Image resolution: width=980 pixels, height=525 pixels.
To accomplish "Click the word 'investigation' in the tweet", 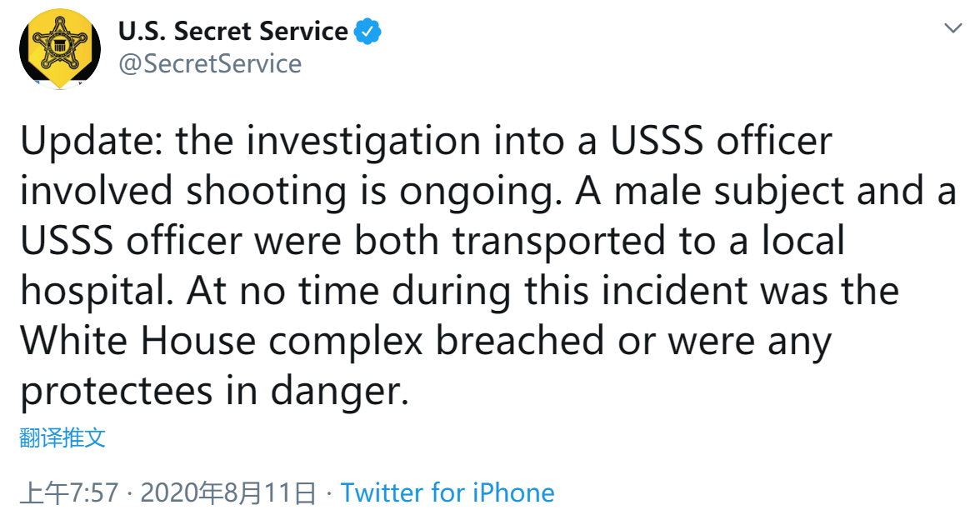I will pyautogui.click(x=363, y=142).
